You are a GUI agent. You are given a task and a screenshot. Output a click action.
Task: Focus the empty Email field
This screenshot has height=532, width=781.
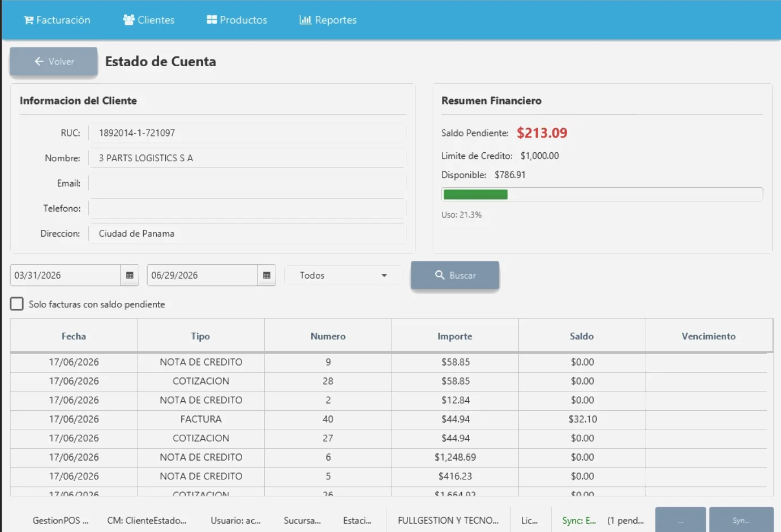coord(247,183)
